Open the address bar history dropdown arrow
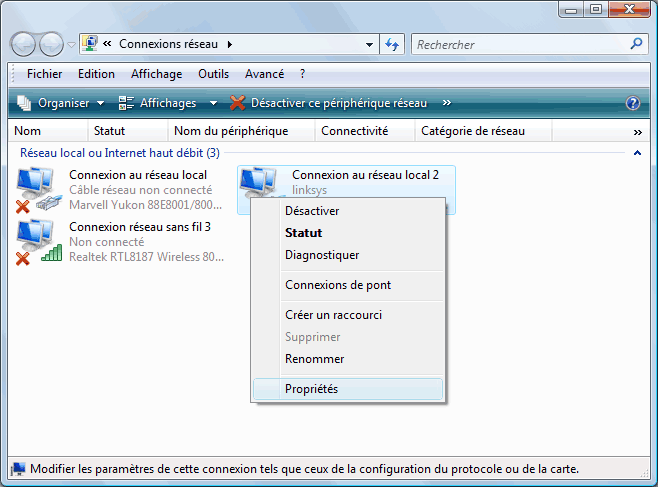 point(369,44)
